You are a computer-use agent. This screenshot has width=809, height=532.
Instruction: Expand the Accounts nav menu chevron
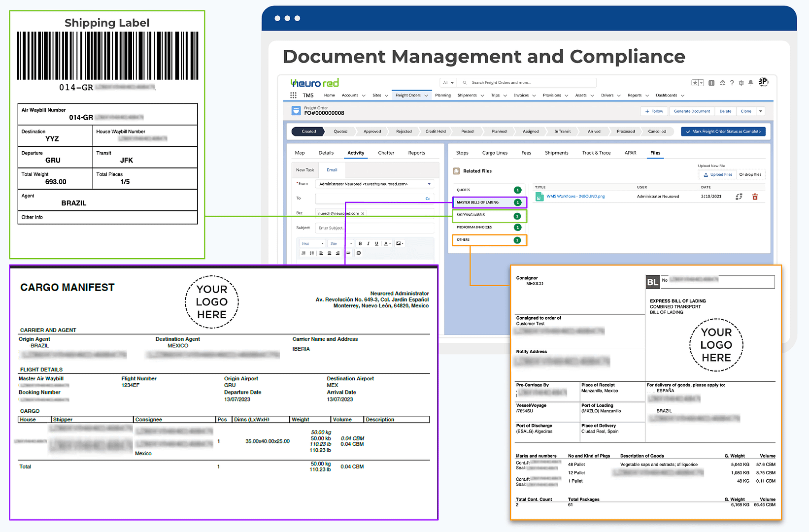364,96
